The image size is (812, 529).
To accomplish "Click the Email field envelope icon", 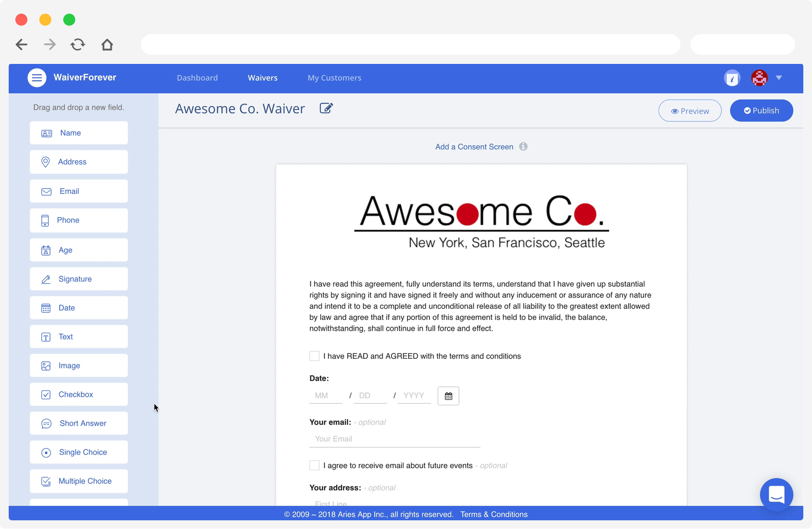I will 46,192.
